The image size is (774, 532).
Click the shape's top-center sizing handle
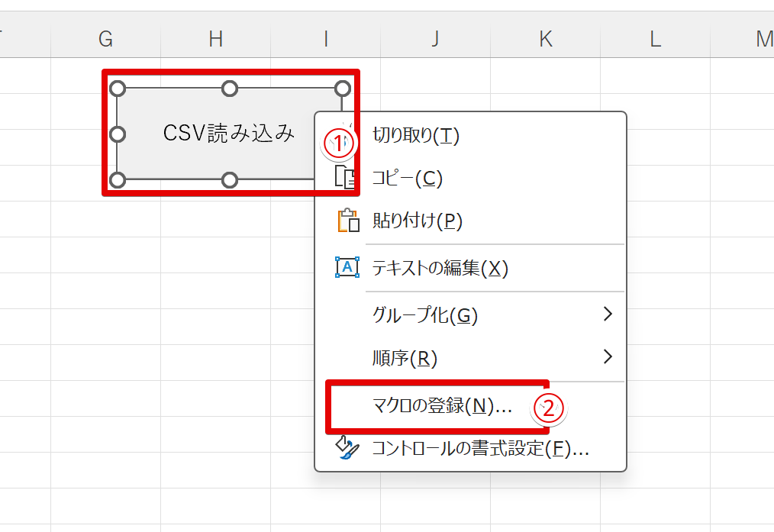pos(230,89)
